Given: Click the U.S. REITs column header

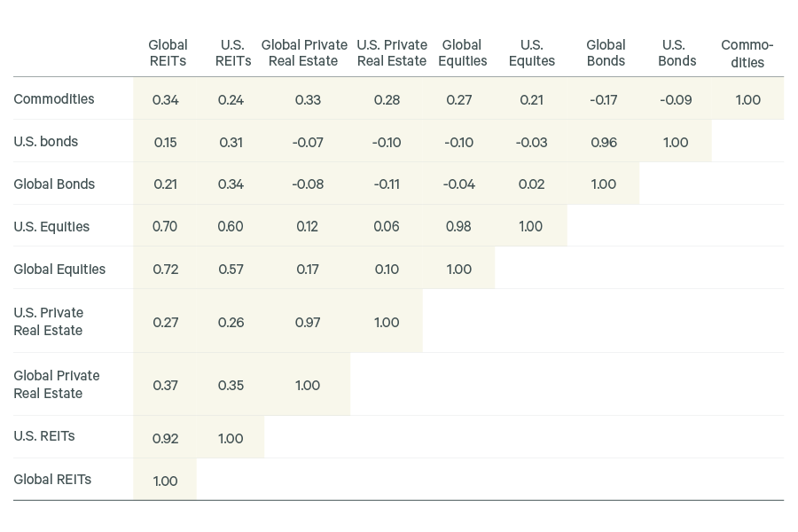Looking at the screenshot, I should (x=233, y=53).
